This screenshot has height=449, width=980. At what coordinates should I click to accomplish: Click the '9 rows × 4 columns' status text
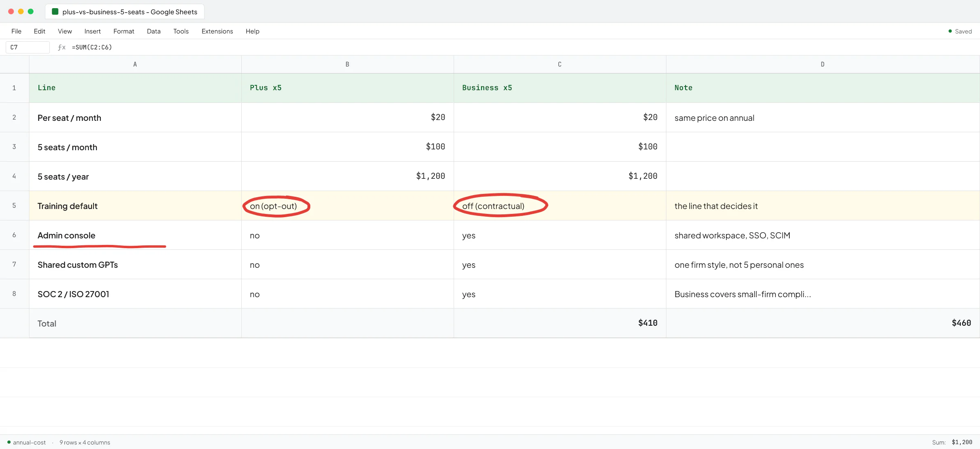[x=85, y=442]
